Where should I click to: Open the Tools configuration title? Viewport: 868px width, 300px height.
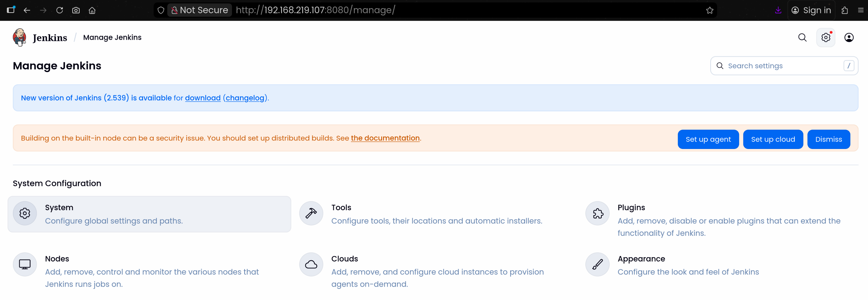341,207
